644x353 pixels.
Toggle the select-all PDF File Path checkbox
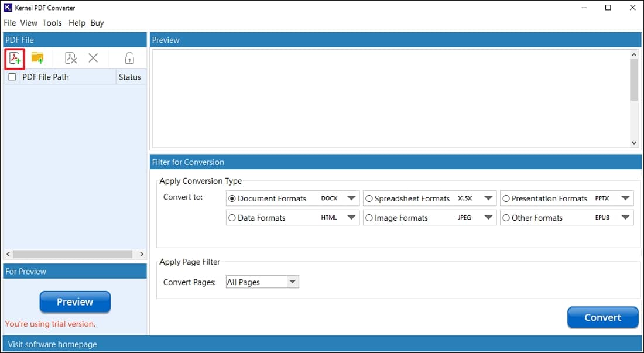(12, 77)
